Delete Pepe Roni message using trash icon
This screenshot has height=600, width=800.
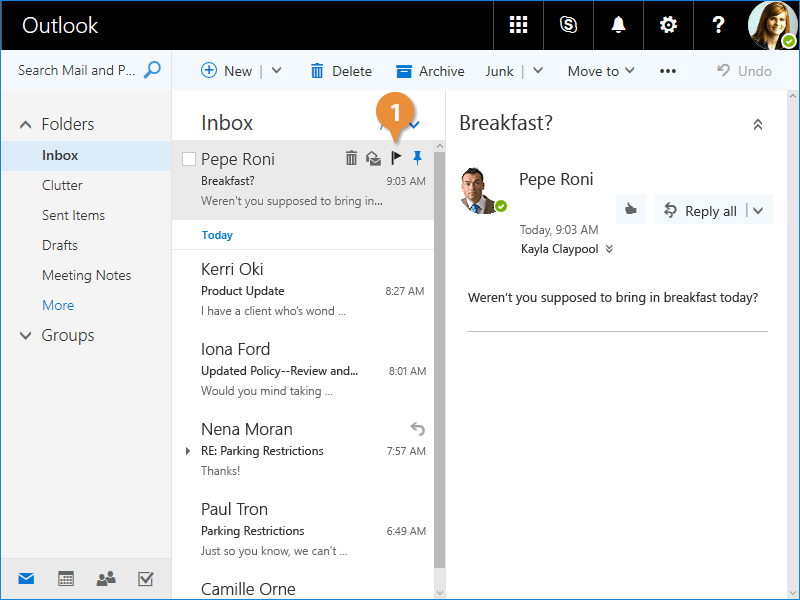coord(351,158)
